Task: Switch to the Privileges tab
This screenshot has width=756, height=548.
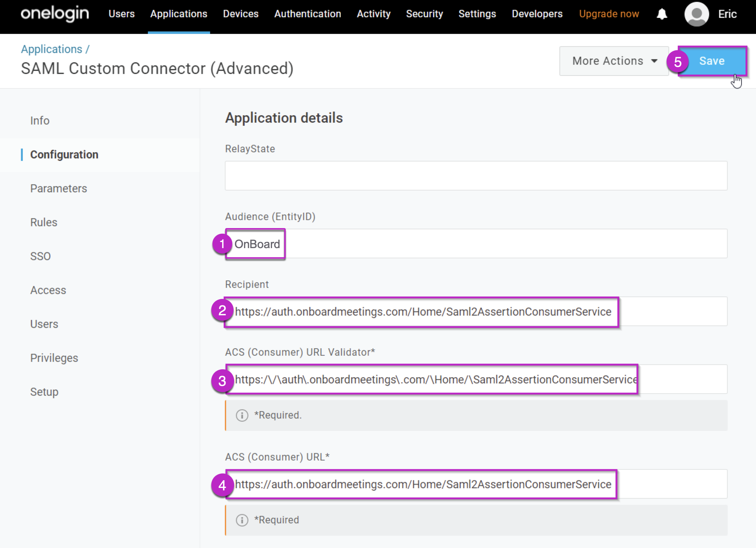Action: point(54,358)
